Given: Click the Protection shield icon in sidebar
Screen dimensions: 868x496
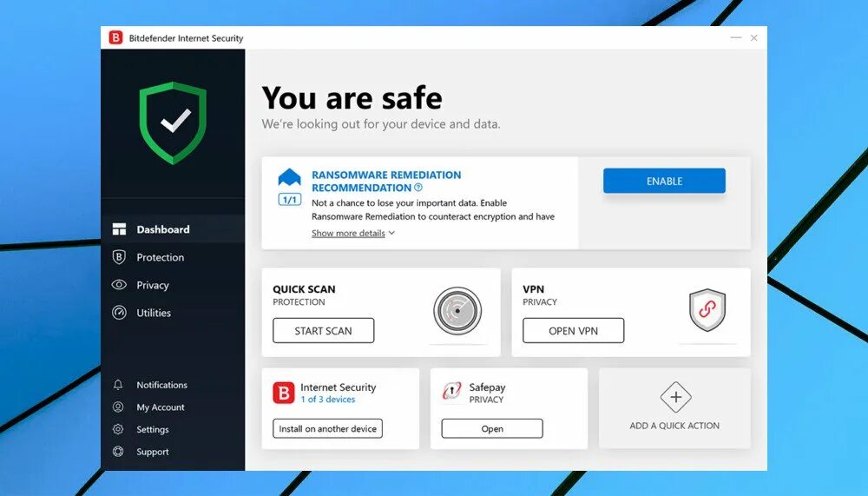Looking at the screenshot, I should coord(119,257).
